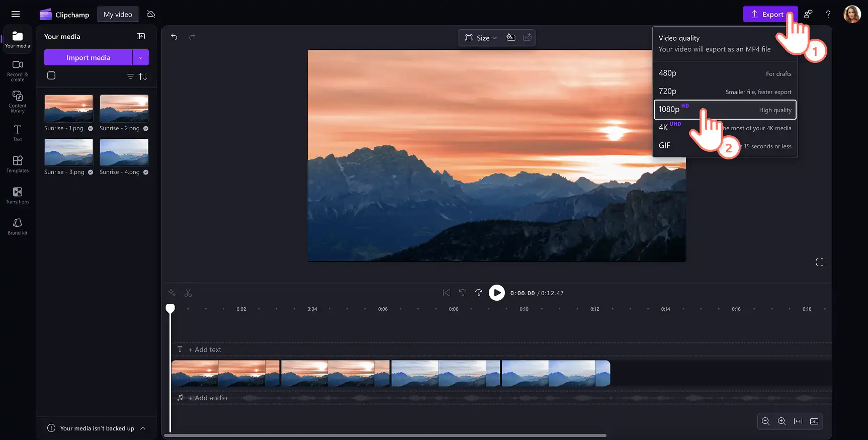Click the Import media button
This screenshot has height=440, width=868.
[x=89, y=57]
